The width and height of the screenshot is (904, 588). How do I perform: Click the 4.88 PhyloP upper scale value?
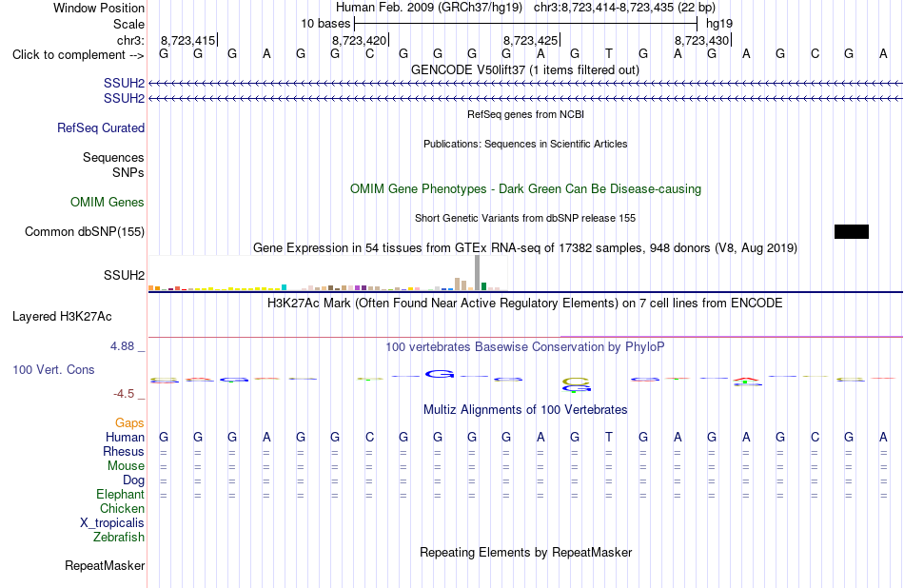pos(122,346)
